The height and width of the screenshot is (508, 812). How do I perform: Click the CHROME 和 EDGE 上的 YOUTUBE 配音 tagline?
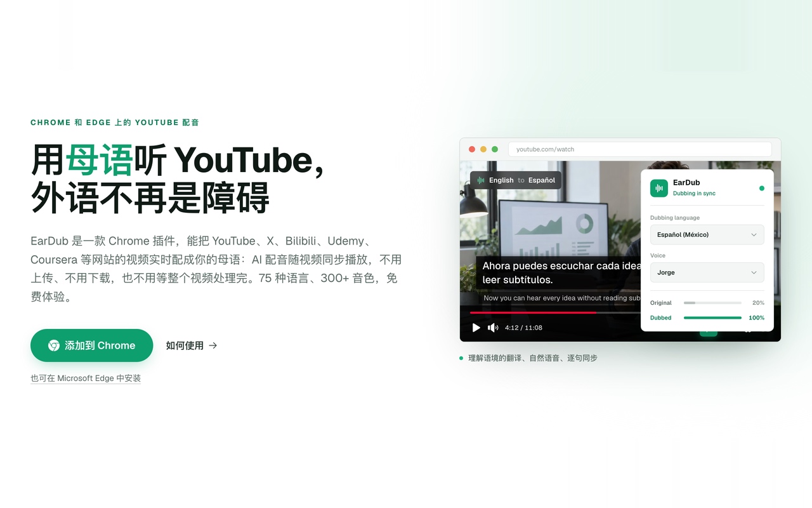[x=115, y=123]
